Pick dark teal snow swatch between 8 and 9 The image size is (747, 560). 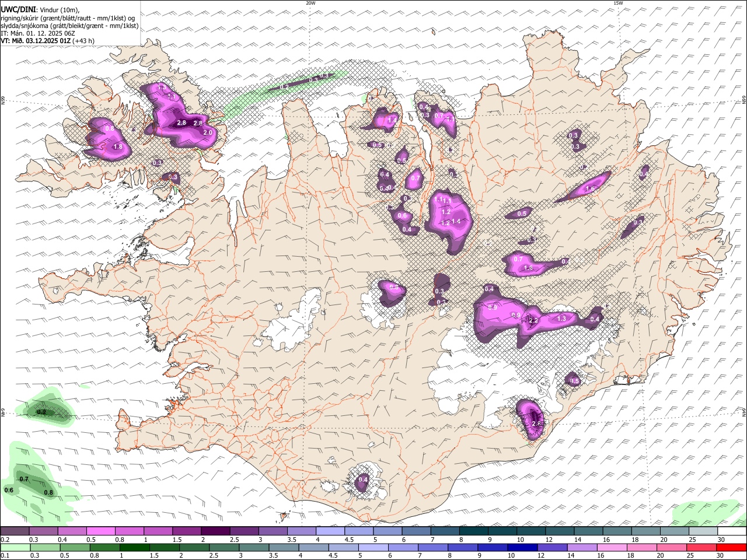[x=474, y=531]
